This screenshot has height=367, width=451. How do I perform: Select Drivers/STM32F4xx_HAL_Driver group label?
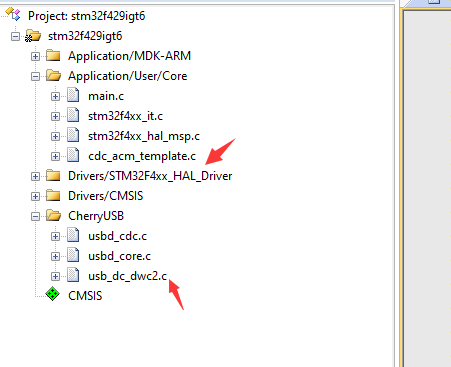150,176
